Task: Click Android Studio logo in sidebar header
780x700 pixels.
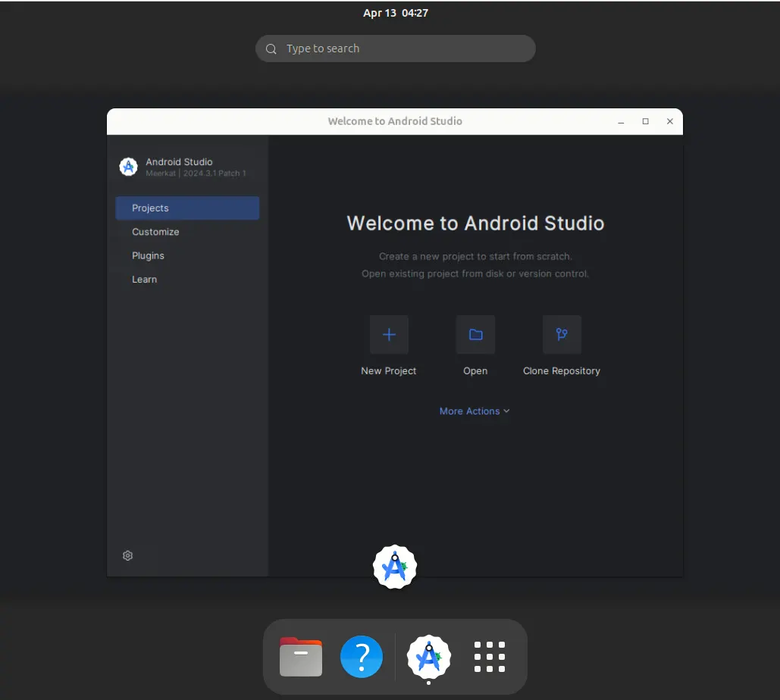Action: [128, 167]
